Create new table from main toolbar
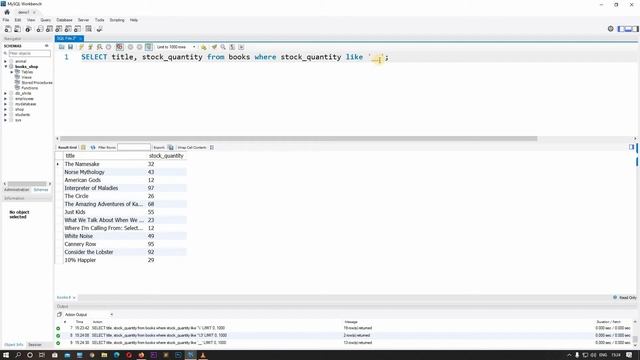 [49, 29]
